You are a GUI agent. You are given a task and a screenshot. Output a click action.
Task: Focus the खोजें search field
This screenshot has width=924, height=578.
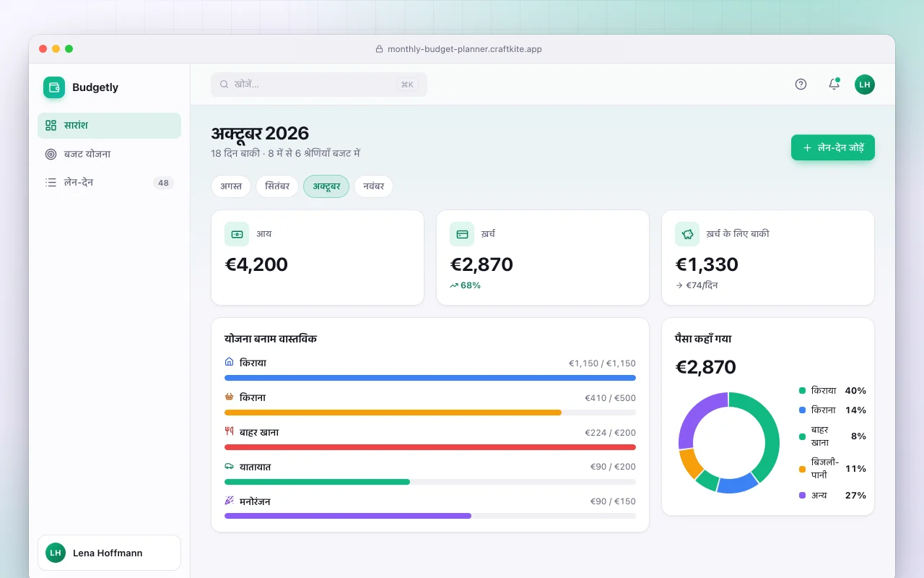click(319, 85)
